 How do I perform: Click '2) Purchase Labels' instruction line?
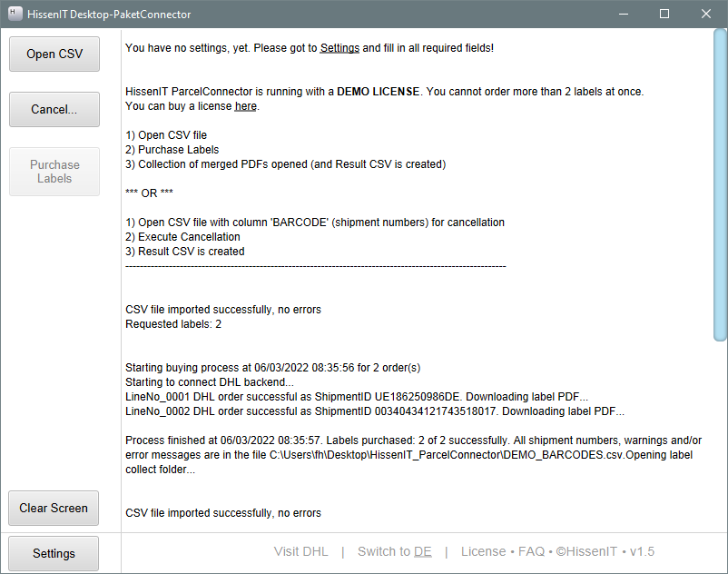(172, 150)
